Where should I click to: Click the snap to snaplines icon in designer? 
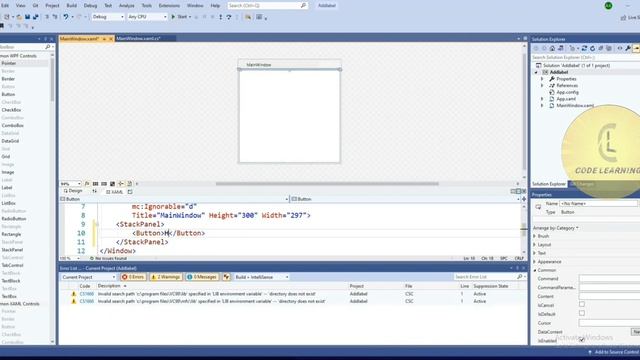pyautogui.click(x=121, y=184)
